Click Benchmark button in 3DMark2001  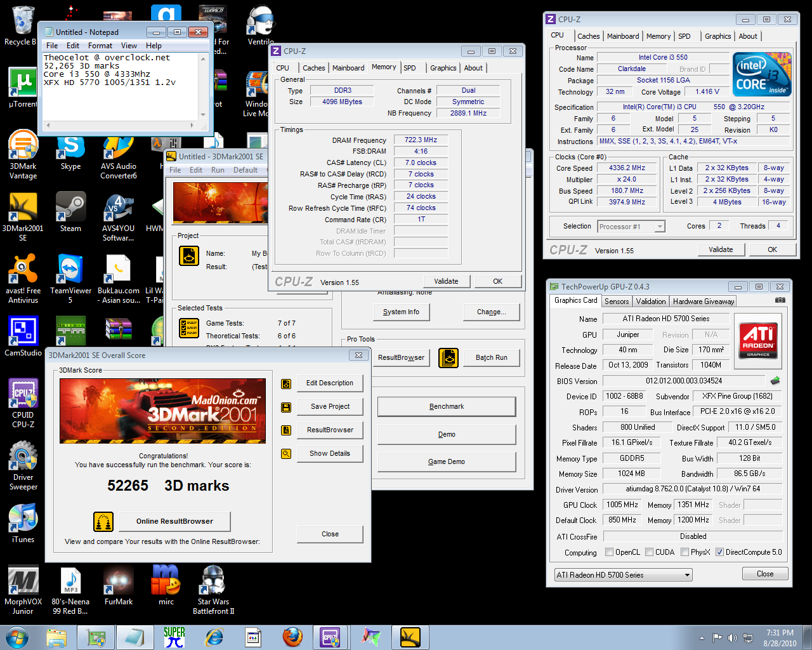pos(447,406)
